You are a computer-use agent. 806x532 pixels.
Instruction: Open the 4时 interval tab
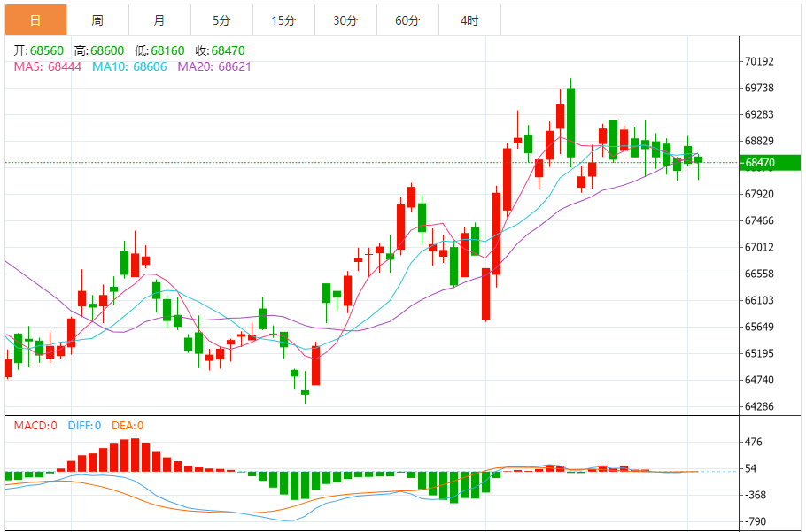point(469,20)
